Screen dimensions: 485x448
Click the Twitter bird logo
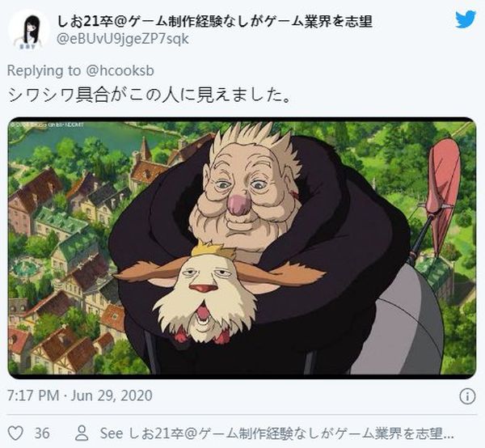point(466,19)
